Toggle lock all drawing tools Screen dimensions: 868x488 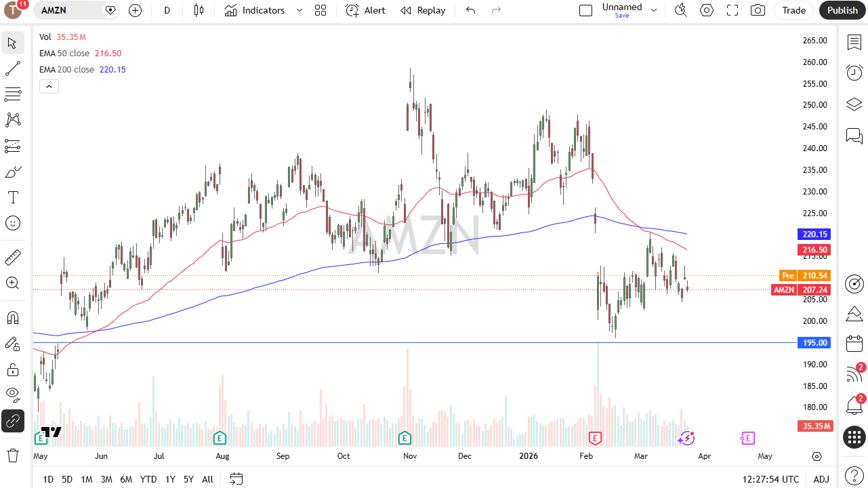click(13, 369)
